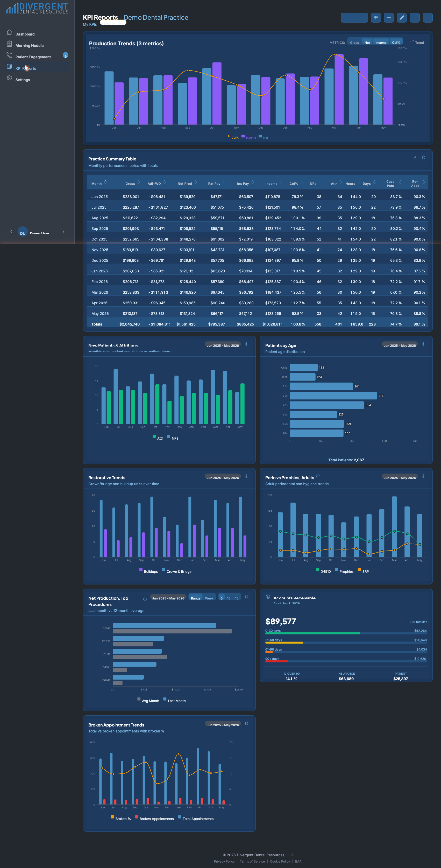The height and width of the screenshot is (868, 441).
Task: Open Patients by Age gear settings
Action: (423, 344)
